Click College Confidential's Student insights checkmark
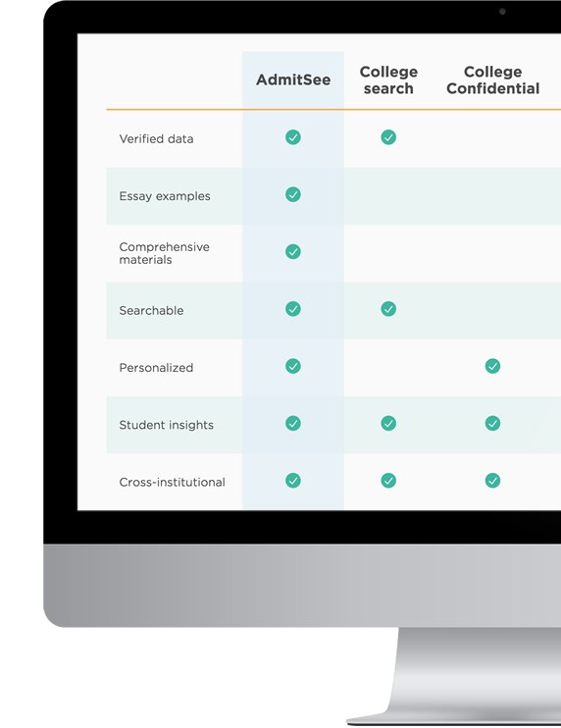This screenshot has width=561, height=728. [492, 424]
